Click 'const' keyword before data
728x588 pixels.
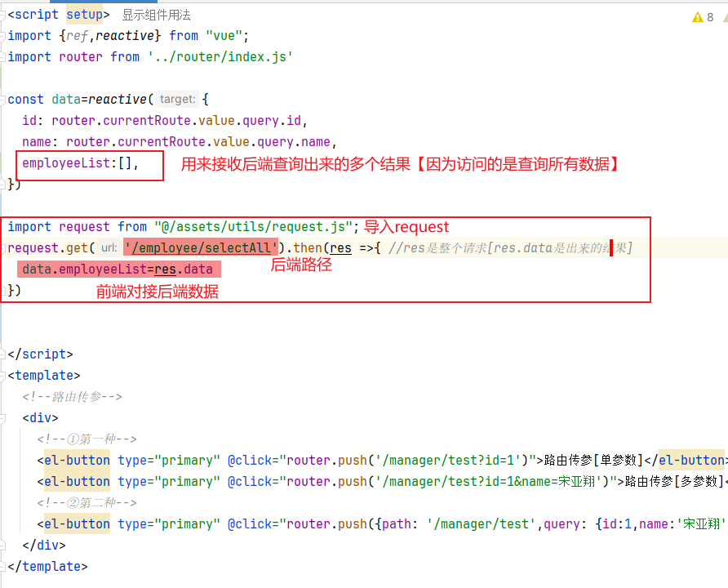(x=25, y=100)
